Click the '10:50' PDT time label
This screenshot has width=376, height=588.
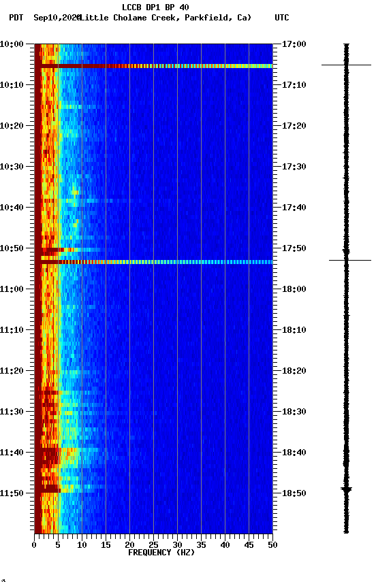point(12,248)
